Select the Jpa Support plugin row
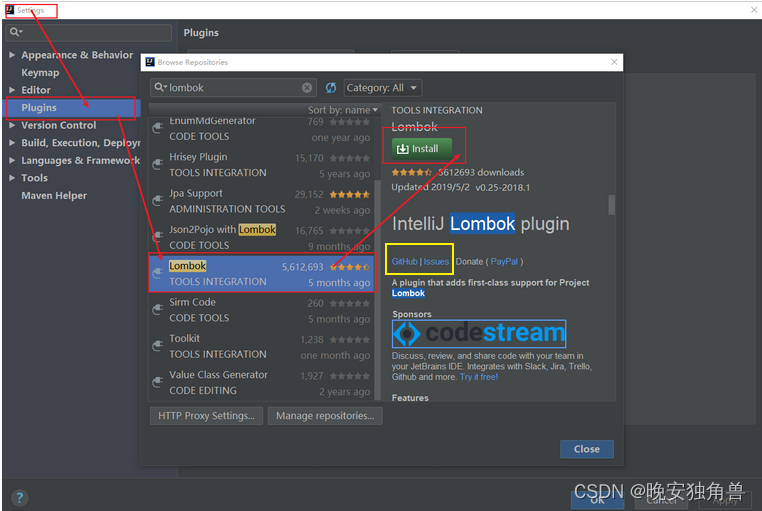This screenshot has height=511, width=762. point(262,201)
